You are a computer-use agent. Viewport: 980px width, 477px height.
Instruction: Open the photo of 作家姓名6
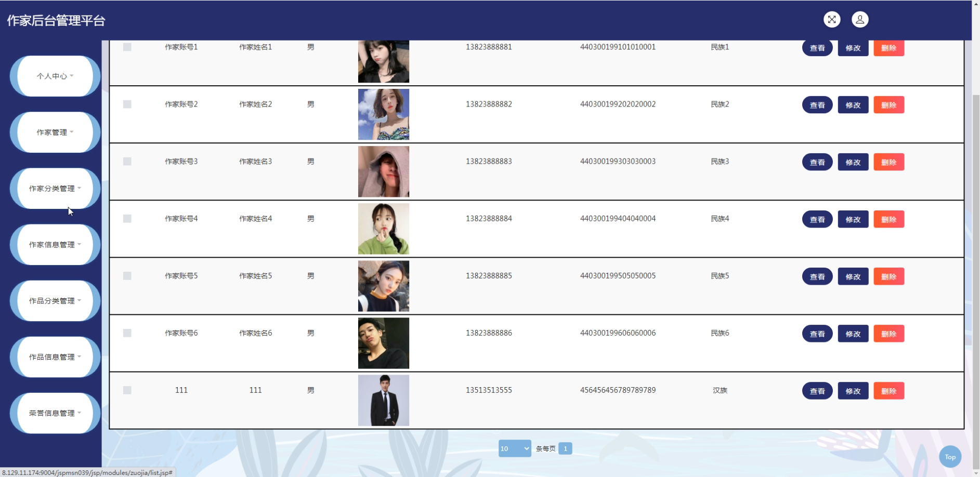point(384,343)
